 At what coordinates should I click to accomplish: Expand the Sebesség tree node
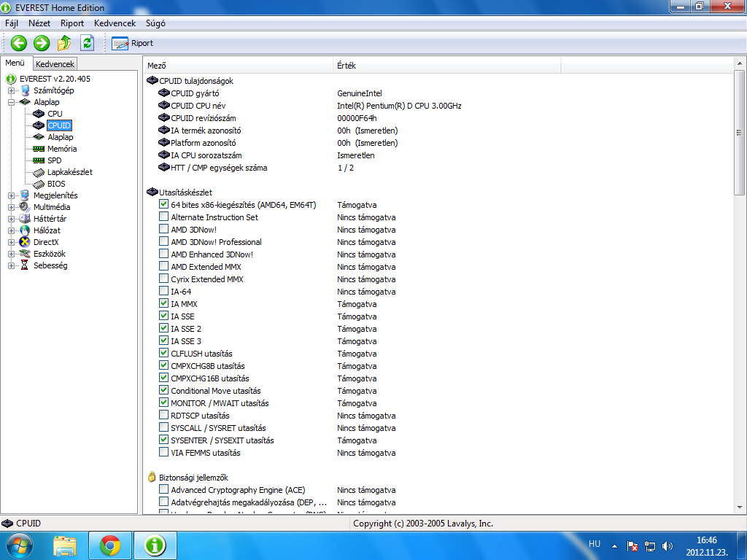click(11, 265)
